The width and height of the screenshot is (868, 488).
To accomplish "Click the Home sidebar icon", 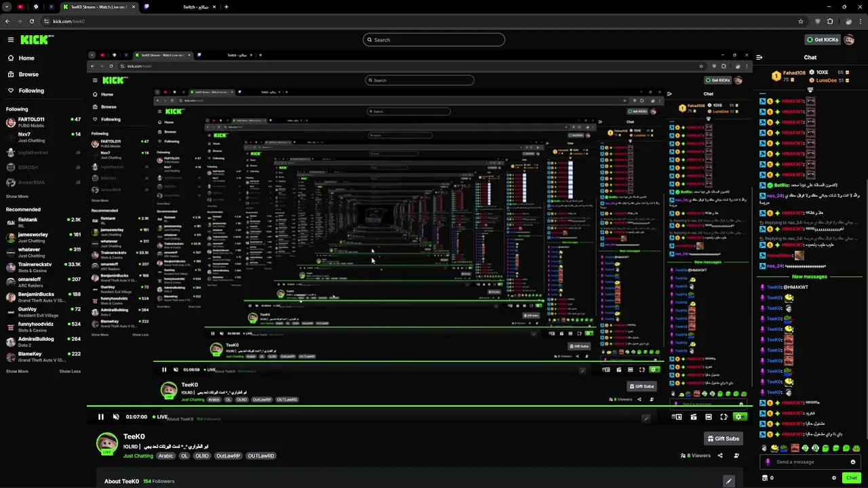I will (x=10, y=58).
